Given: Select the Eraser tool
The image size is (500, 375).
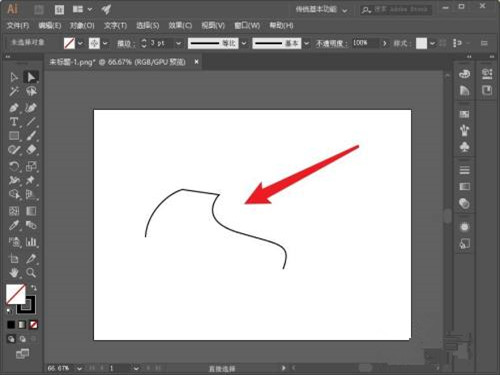Looking at the screenshot, I should [x=31, y=150].
